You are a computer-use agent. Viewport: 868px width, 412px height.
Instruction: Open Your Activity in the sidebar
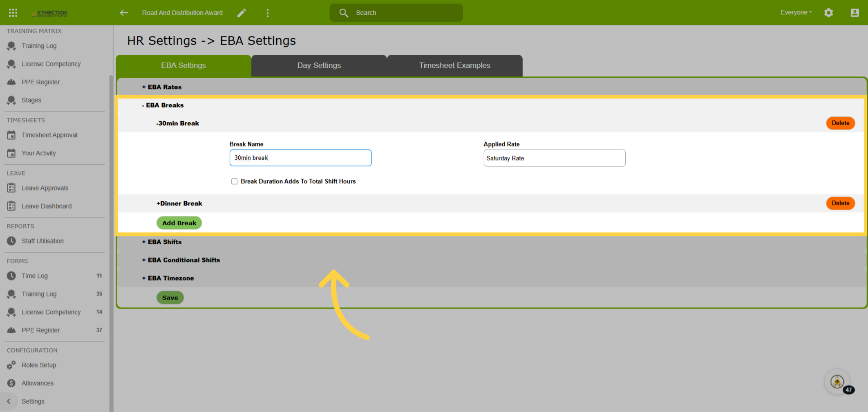[39, 153]
